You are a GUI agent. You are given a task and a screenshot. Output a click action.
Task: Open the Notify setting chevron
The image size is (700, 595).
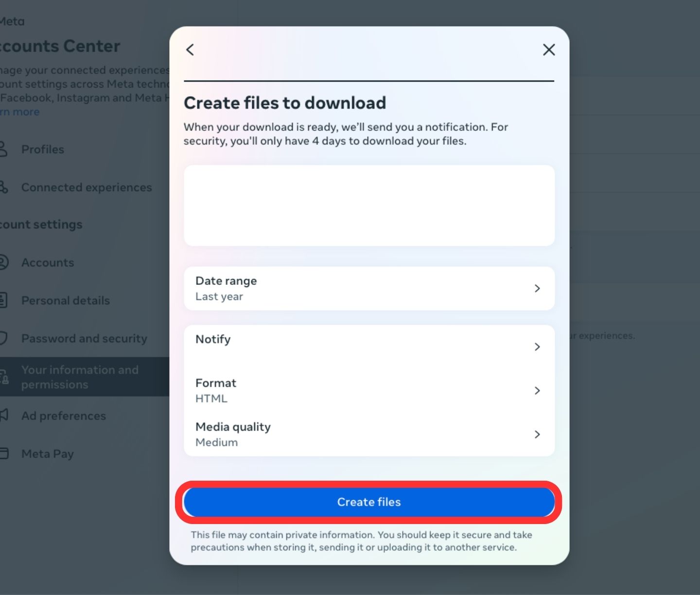pyautogui.click(x=537, y=347)
